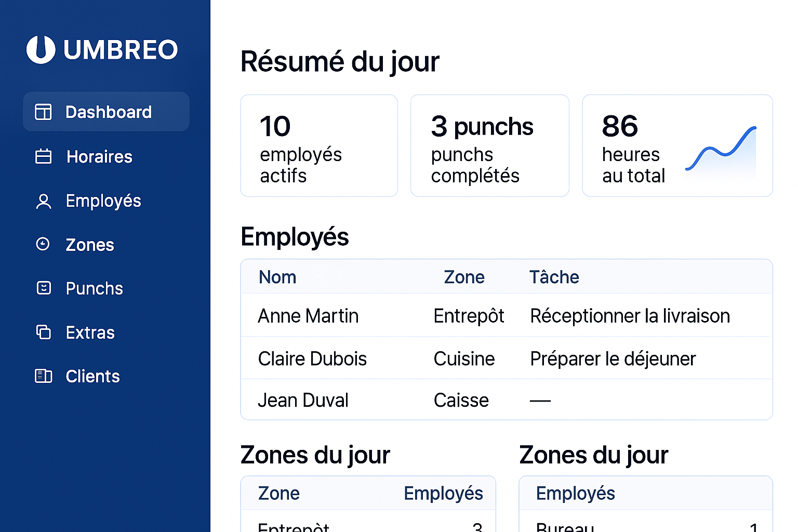Click the Claire Dubois row
The image size is (798, 532).
click(507, 358)
